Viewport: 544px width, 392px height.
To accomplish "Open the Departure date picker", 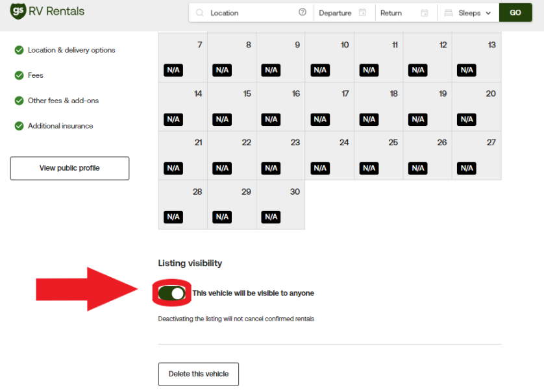I will pyautogui.click(x=335, y=13).
